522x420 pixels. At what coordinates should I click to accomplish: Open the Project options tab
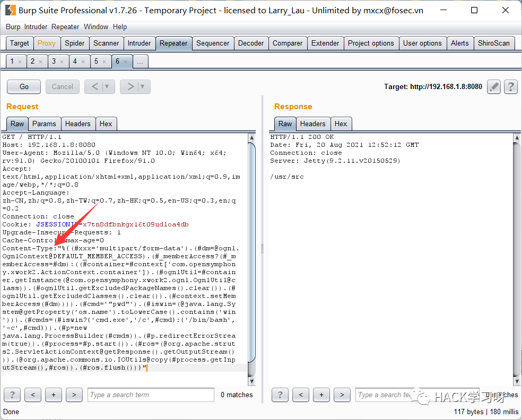click(x=371, y=43)
